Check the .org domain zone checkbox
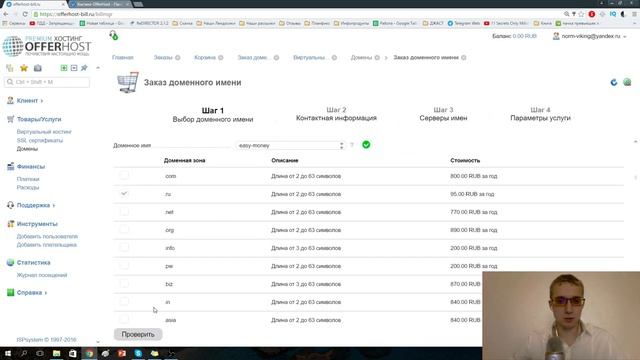 pos(124,229)
